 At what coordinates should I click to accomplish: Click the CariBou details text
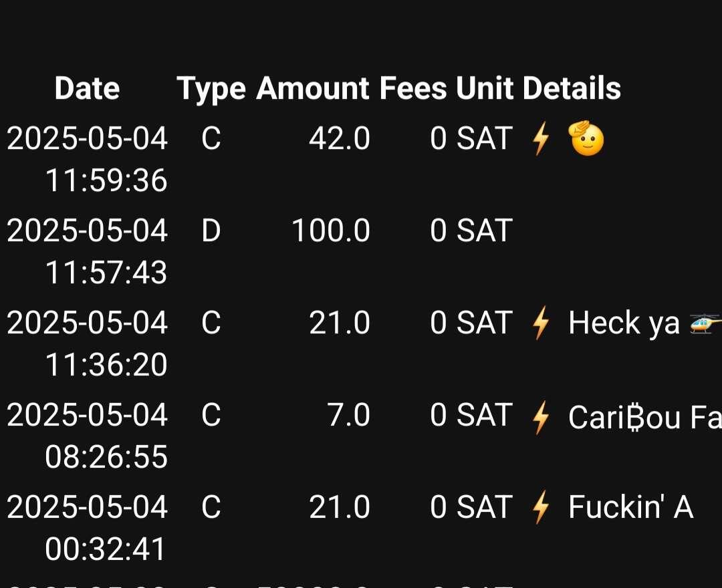645,418
